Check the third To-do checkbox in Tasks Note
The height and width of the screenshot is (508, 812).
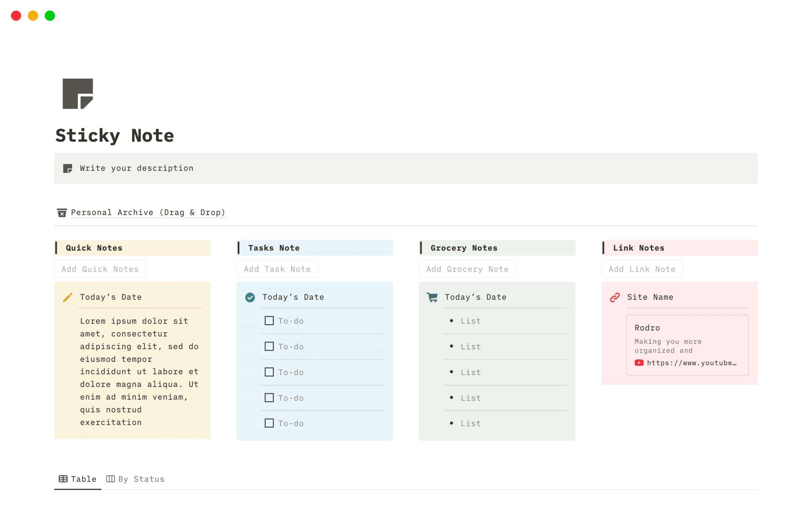pyautogui.click(x=269, y=372)
